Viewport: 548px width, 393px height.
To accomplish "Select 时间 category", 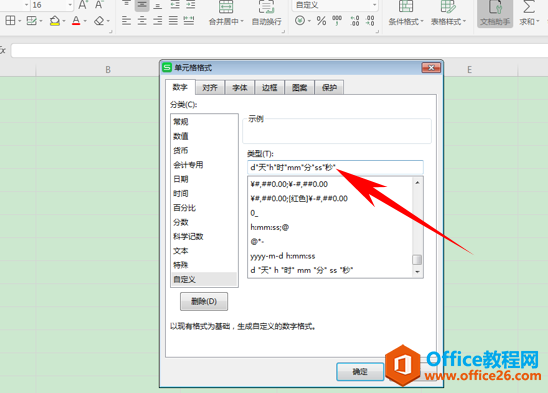I will coord(204,193).
